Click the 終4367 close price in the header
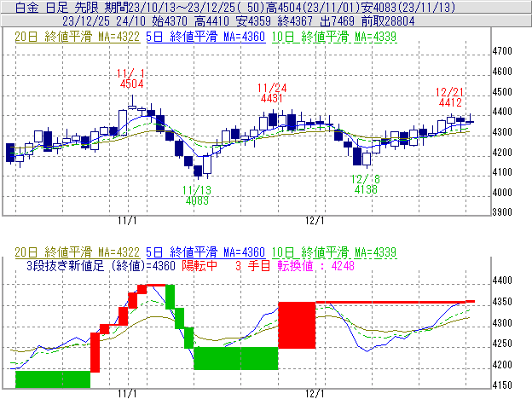Image resolution: width=532 pixels, height=405 pixels. click(295, 21)
